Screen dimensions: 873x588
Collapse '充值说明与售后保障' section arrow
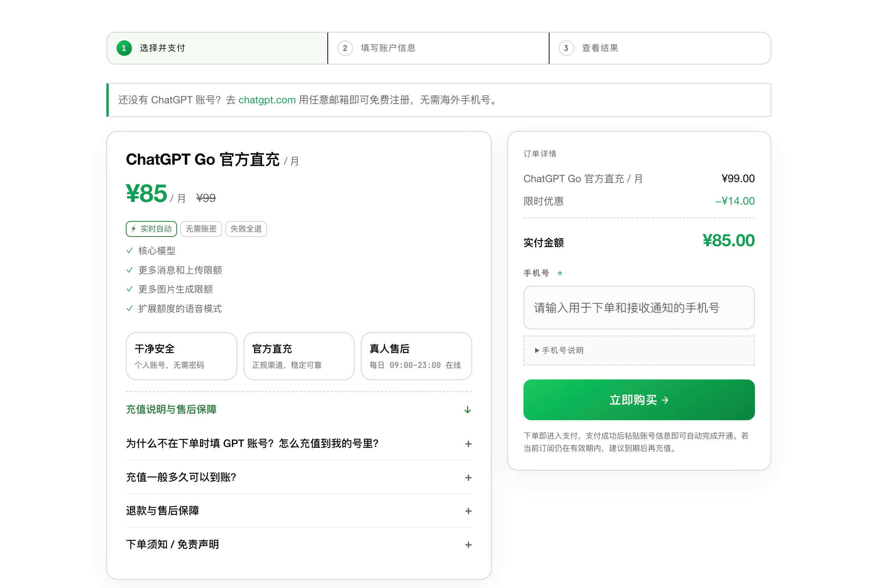coord(468,410)
